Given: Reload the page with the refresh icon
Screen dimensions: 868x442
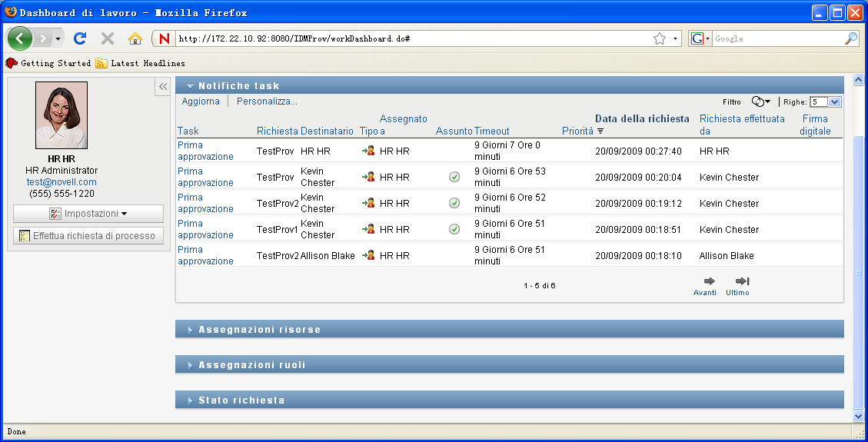Looking at the screenshot, I should click(80, 38).
